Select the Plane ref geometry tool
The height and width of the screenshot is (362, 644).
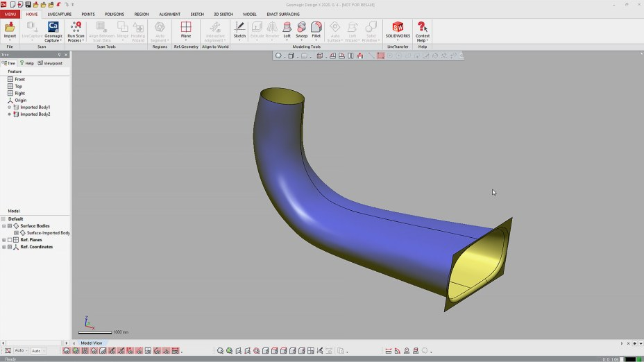(x=186, y=29)
